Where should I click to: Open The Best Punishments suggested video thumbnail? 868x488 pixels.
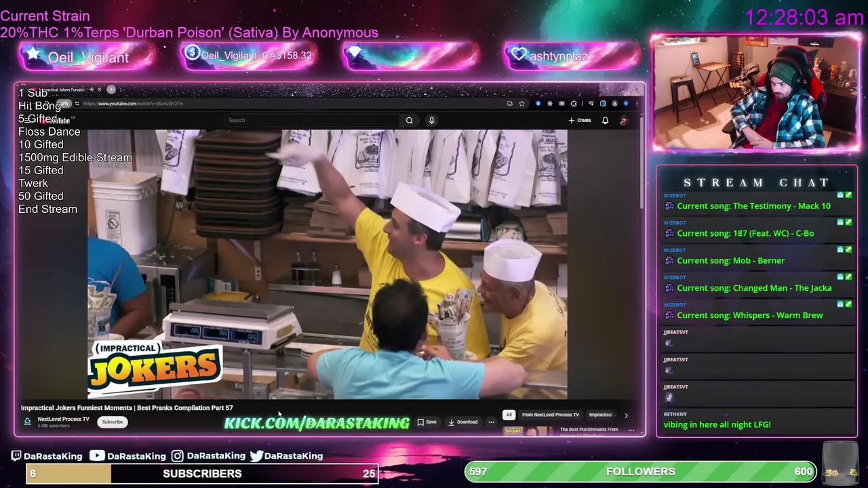(528, 431)
